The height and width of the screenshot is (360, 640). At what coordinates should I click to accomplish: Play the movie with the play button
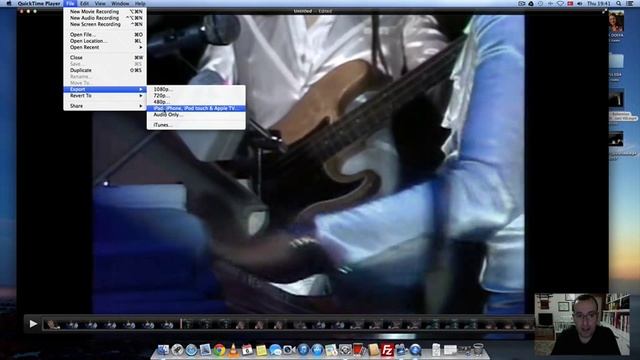(33, 324)
